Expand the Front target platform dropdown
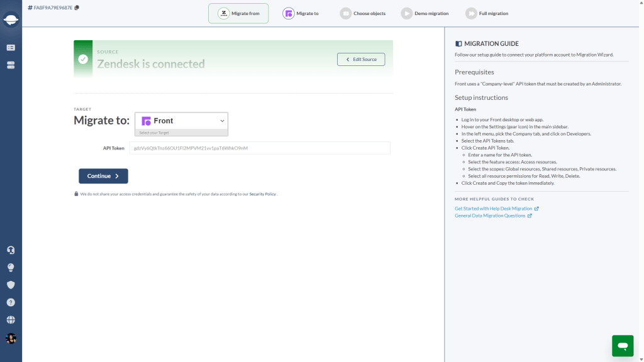Screen dimensions: 644x362 tap(181, 121)
